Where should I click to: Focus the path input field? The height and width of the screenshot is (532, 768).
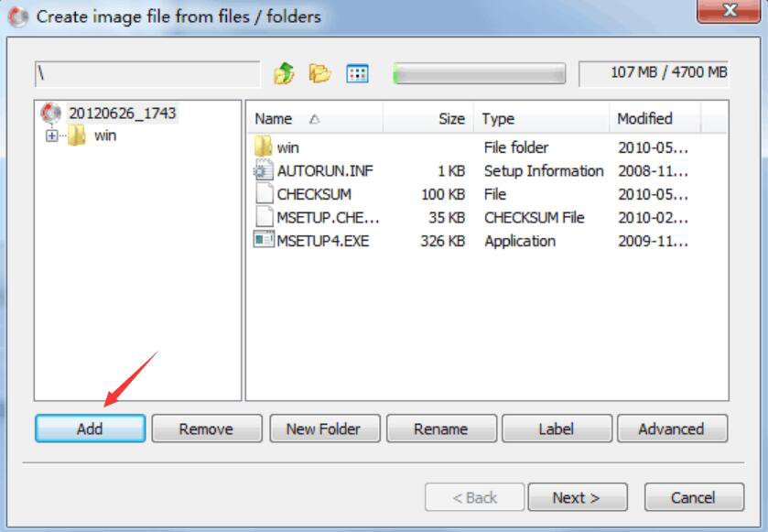coord(147,74)
